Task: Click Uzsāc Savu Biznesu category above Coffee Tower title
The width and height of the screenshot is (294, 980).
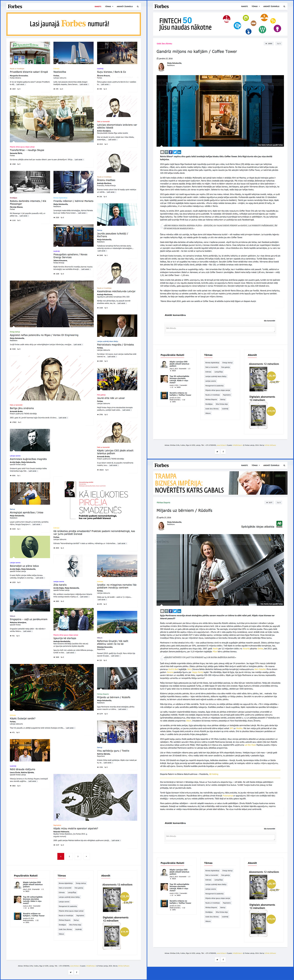Action: (164, 43)
